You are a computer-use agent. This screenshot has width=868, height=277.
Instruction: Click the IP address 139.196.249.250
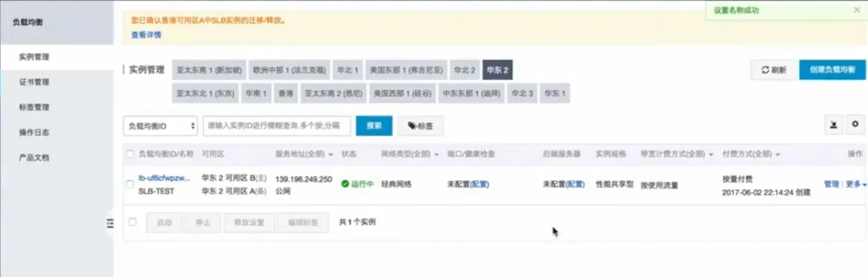[x=304, y=179]
